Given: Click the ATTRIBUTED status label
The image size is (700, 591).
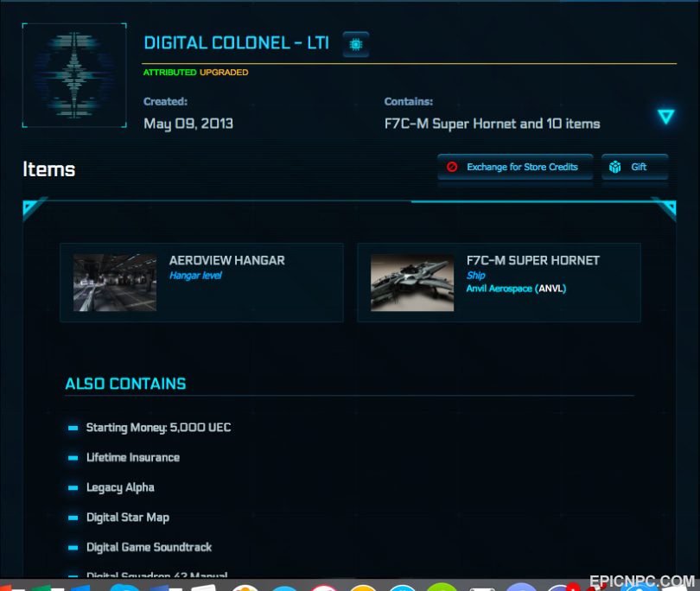Looking at the screenshot, I should pos(169,73).
